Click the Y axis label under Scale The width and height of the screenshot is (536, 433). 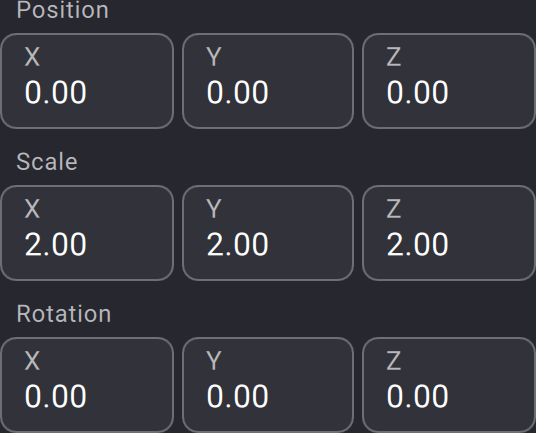pos(214,208)
